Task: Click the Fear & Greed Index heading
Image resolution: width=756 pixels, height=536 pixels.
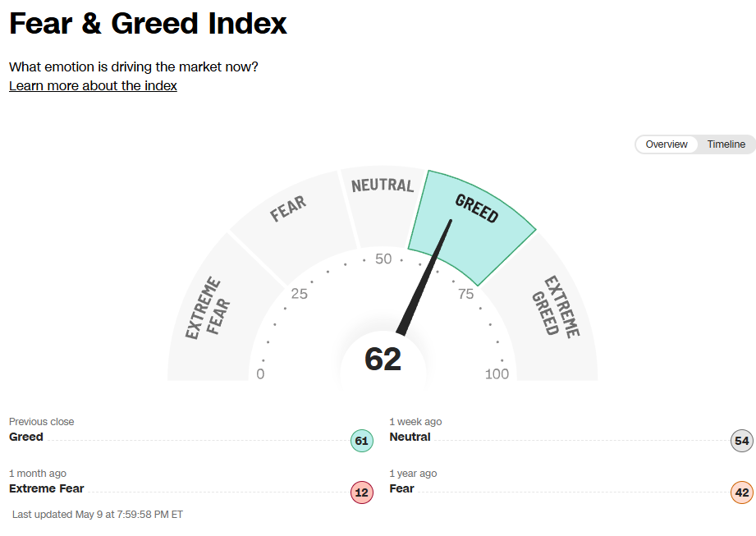Action: (149, 23)
